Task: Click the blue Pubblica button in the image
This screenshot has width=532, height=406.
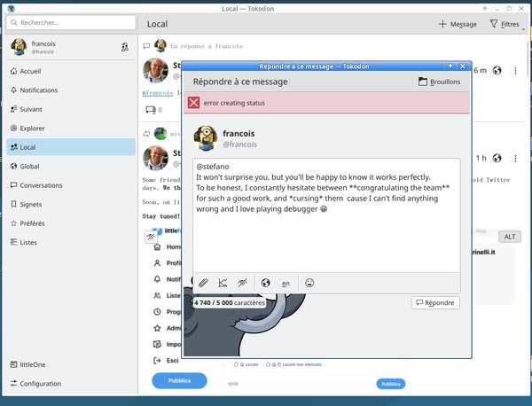Action: point(179,380)
